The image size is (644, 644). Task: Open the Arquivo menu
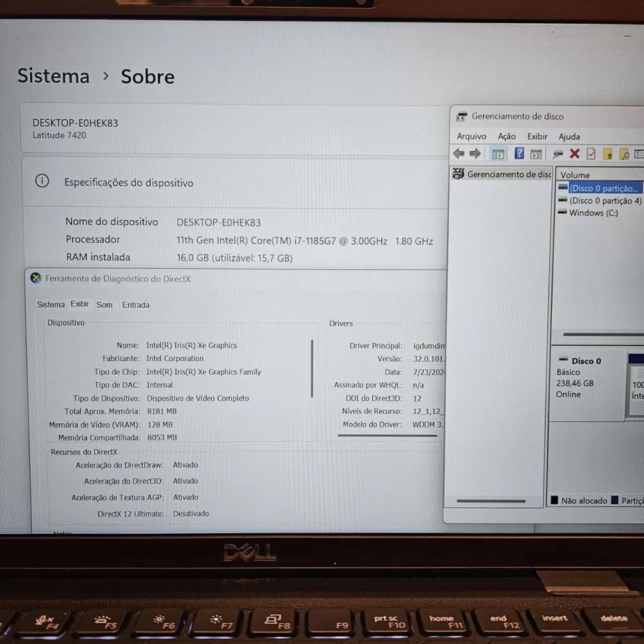coord(471,137)
